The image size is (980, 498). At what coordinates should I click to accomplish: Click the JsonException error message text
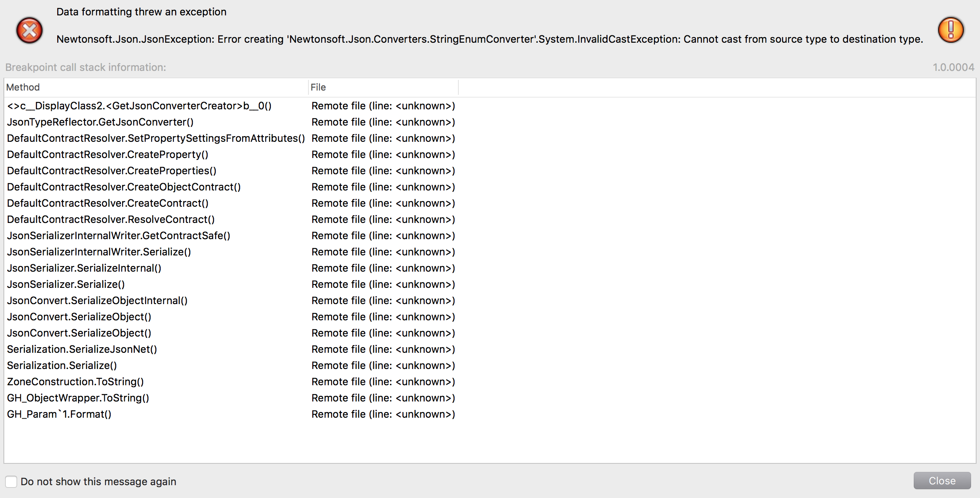coord(490,39)
